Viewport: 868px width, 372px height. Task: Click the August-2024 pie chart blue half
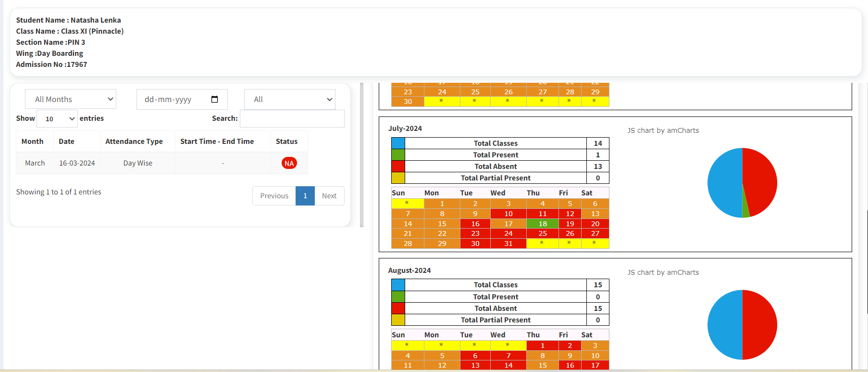click(723, 325)
